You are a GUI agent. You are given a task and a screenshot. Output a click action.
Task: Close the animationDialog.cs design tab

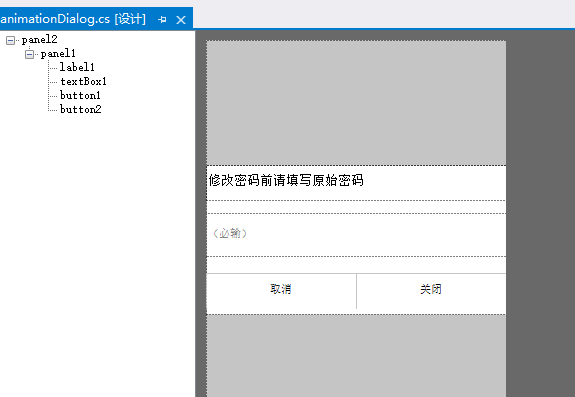coord(181,20)
